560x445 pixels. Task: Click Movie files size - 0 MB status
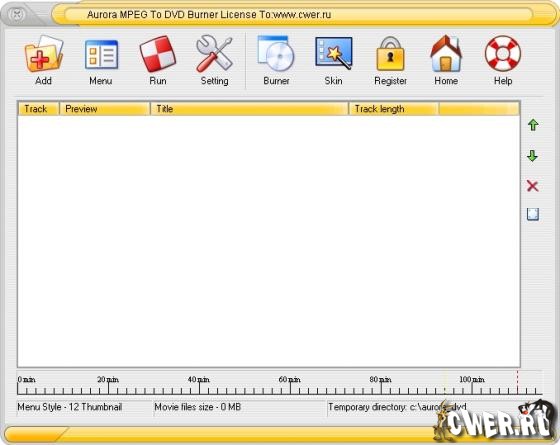pyautogui.click(x=198, y=407)
